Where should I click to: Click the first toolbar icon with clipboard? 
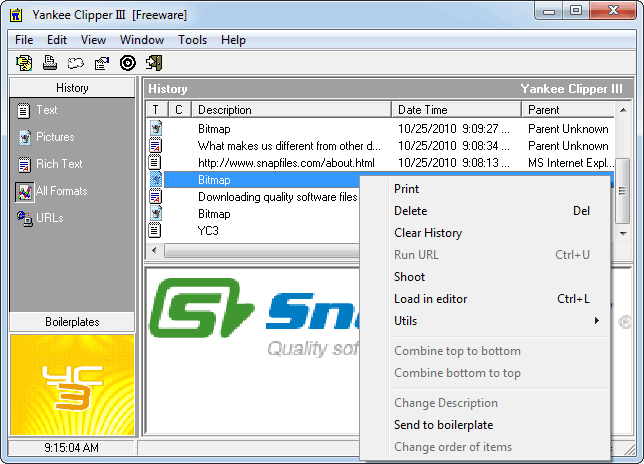click(24, 63)
